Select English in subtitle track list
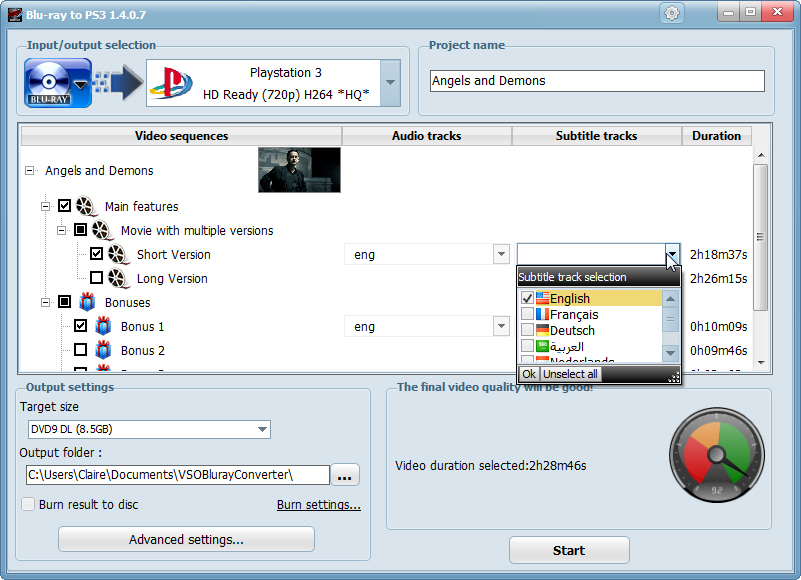The height and width of the screenshot is (580, 801). (x=591, y=298)
